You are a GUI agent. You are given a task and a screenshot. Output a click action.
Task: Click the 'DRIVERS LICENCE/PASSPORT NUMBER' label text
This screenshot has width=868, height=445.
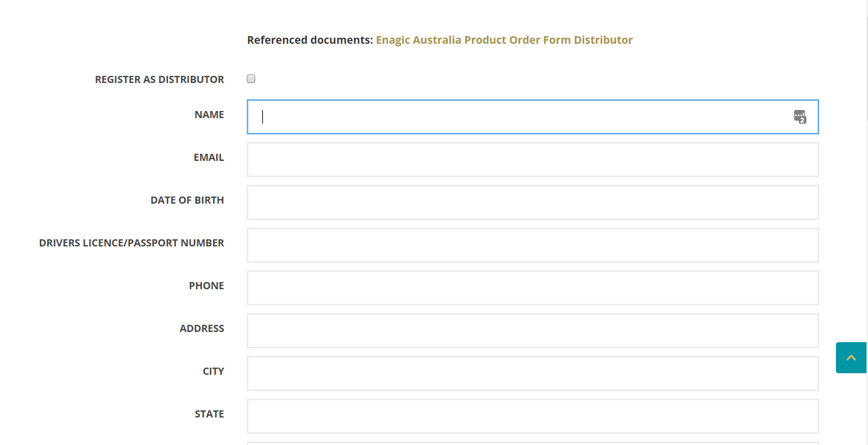[131, 243]
